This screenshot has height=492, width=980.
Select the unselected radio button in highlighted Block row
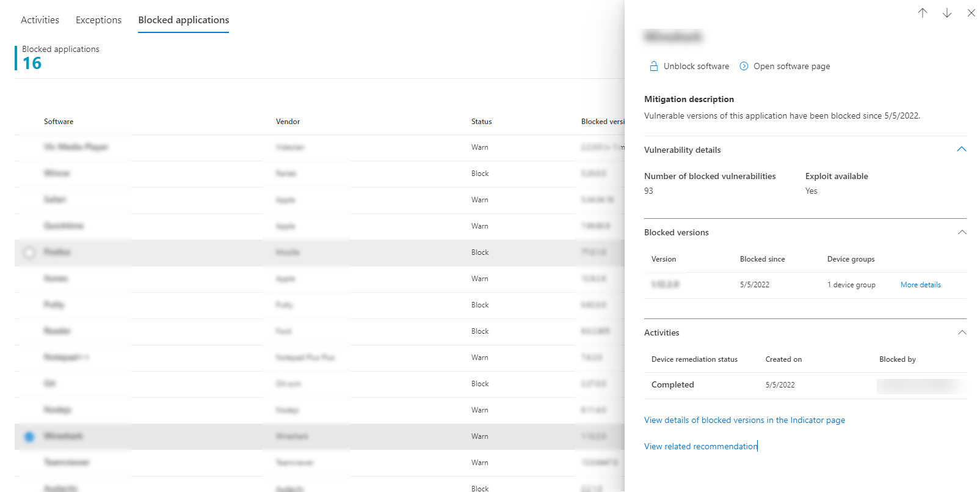(29, 252)
